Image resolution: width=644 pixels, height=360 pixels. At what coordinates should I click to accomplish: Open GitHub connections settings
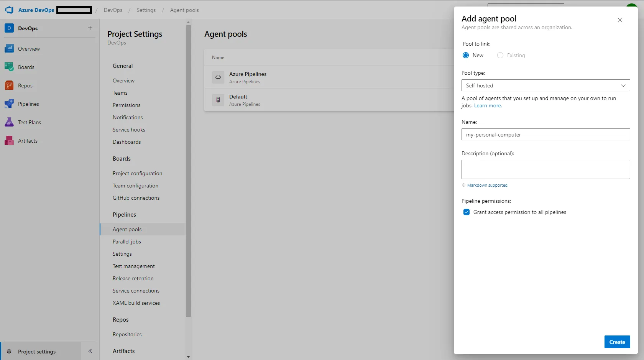pos(136,198)
